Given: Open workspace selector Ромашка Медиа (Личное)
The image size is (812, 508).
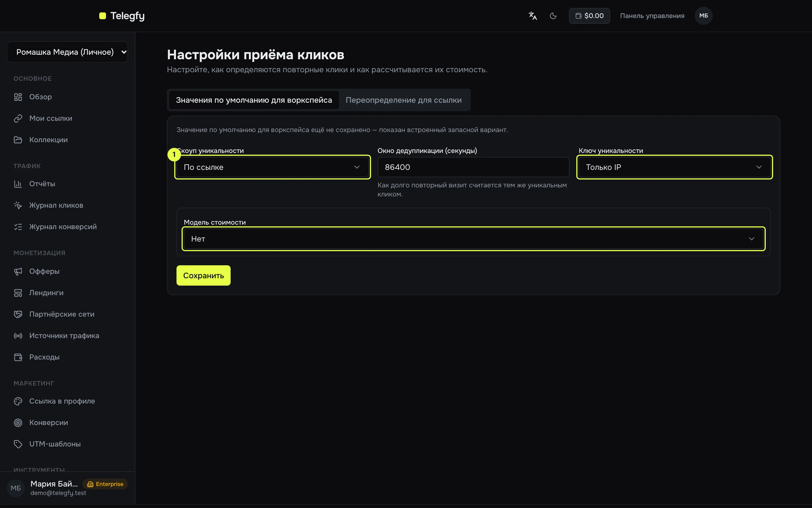Looking at the screenshot, I should [67, 52].
